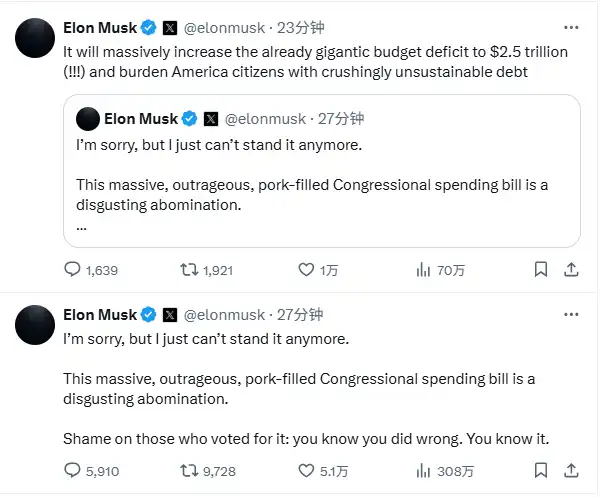Bookmark the 'Shame on those' tweet
Screen dimensions: 600x497
click(540, 471)
